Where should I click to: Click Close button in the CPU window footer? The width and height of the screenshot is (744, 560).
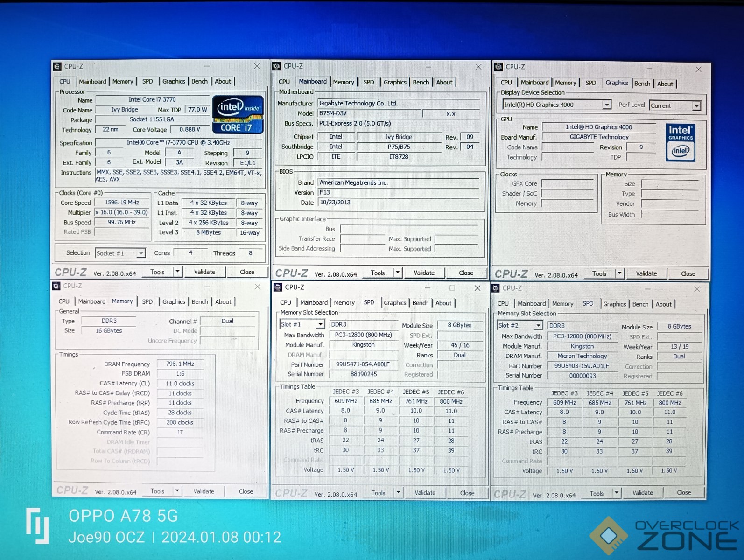pos(247,272)
